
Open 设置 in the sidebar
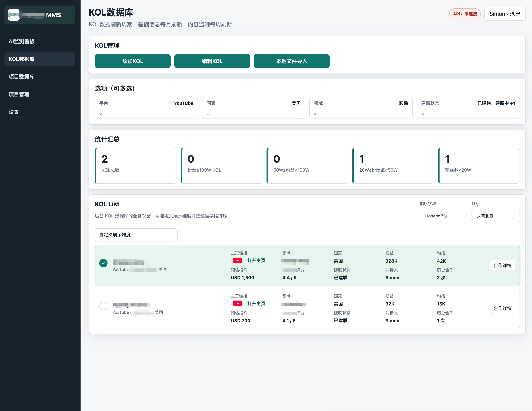pos(40,112)
